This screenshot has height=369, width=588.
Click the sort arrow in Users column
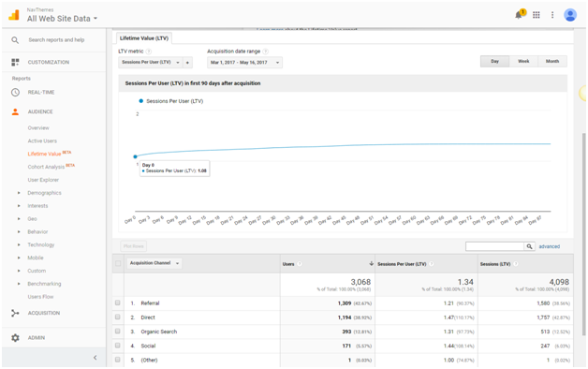[372, 263]
